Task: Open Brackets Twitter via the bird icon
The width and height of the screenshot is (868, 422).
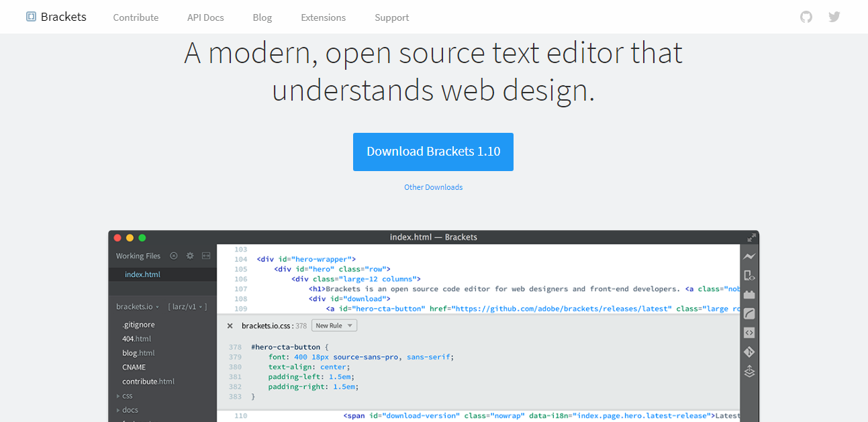Action: click(834, 17)
